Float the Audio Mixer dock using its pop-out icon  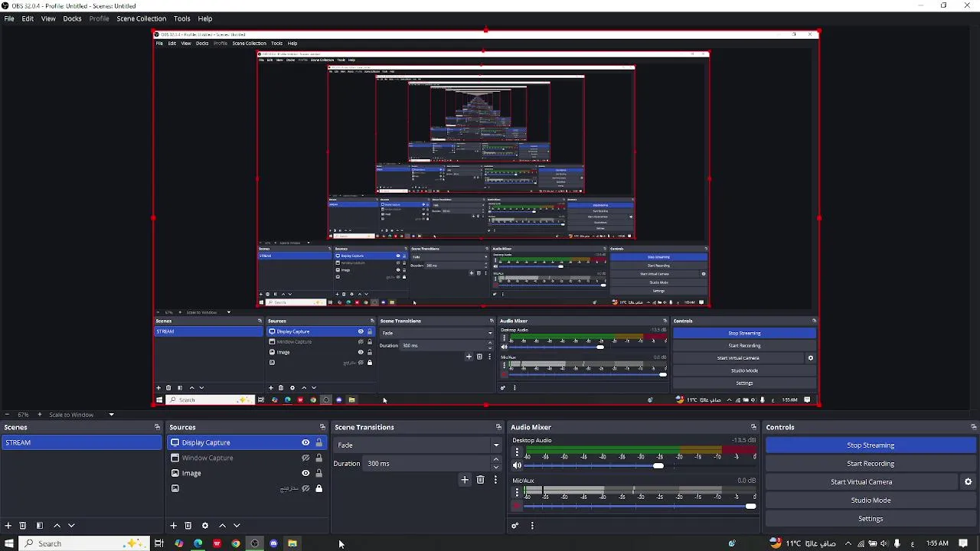point(753,427)
